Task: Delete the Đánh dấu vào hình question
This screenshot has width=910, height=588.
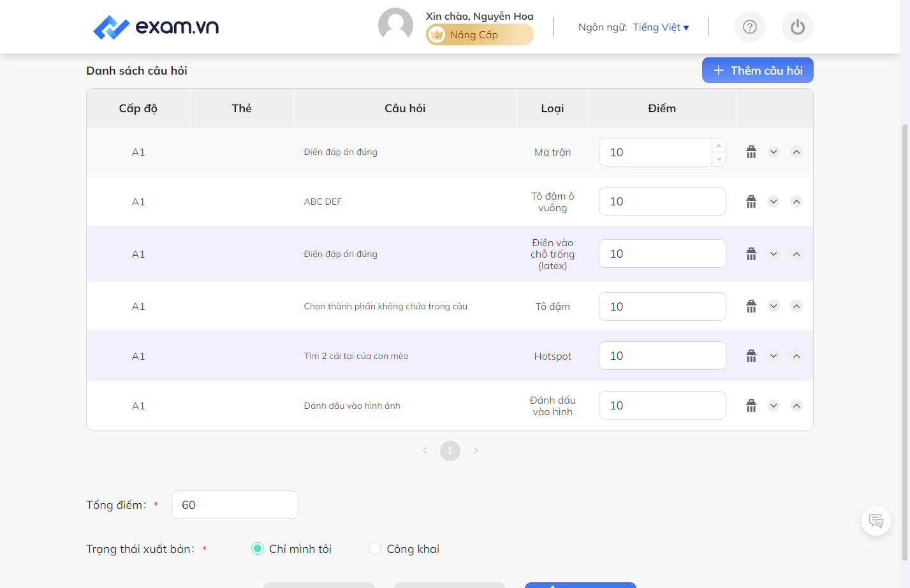Action: point(751,406)
